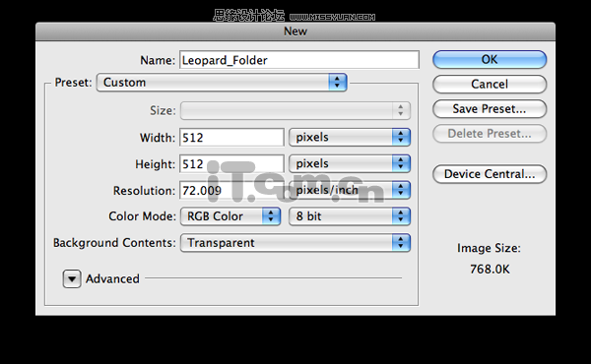The height and width of the screenshot is (364, 591).
Task: Click the disabled Size dropdown
Action: [x=295, y=110]
